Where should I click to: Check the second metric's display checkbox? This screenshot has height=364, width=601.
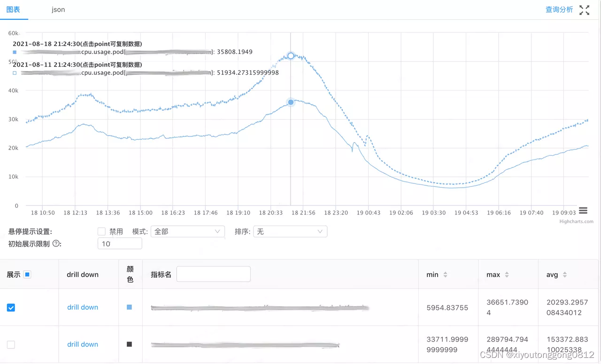[11, 344]
